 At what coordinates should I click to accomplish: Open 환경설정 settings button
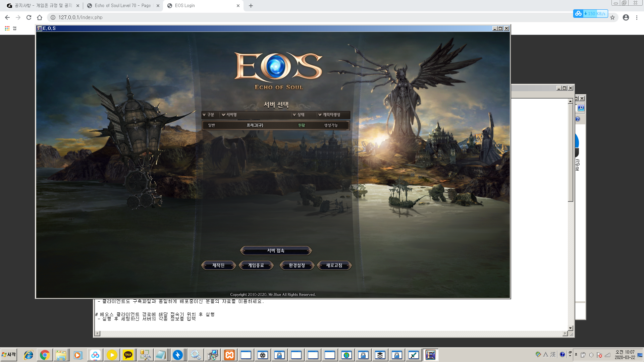297,265
